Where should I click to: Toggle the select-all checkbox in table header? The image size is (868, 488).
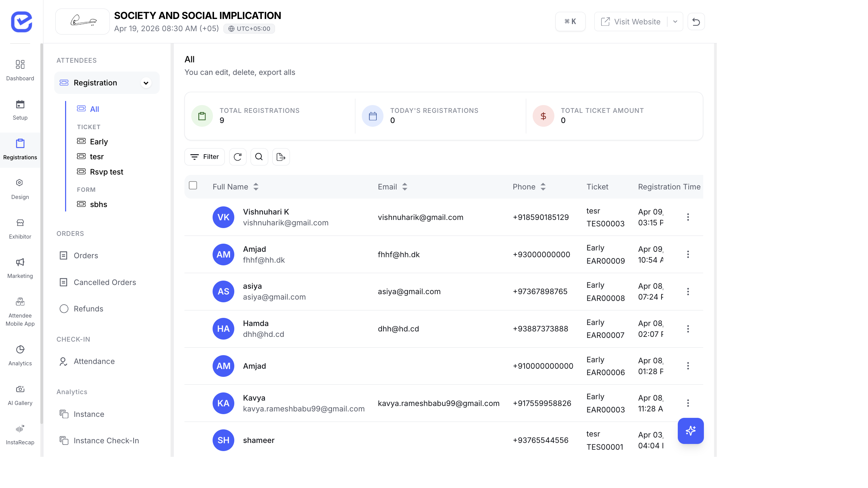193,185
